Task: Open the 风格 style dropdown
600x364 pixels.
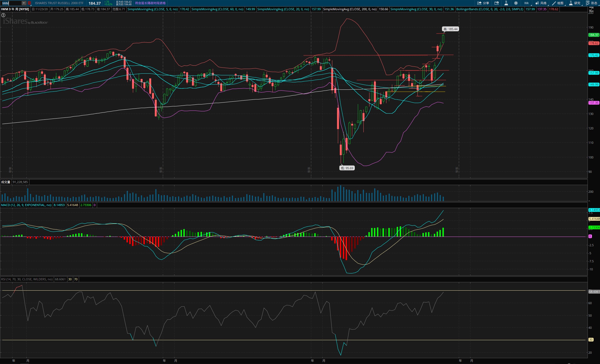Action: point(541,3)
